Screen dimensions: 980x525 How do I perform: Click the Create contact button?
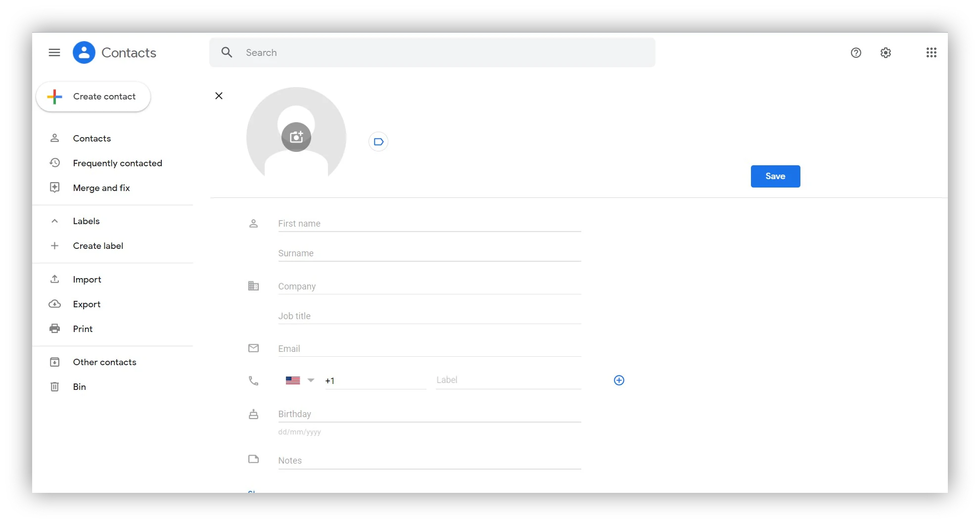[x=93, y=96]
